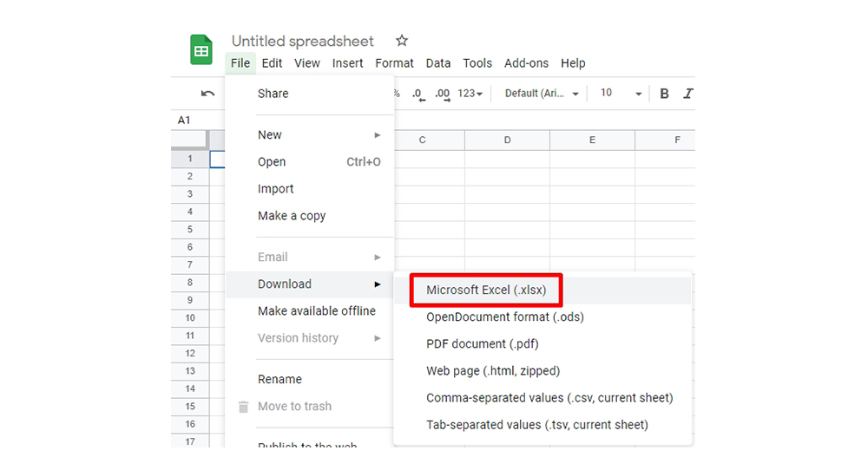Select the Version history entry
Image resolution: width=868 pixels, height=470 pixels.
pos(310,338)
